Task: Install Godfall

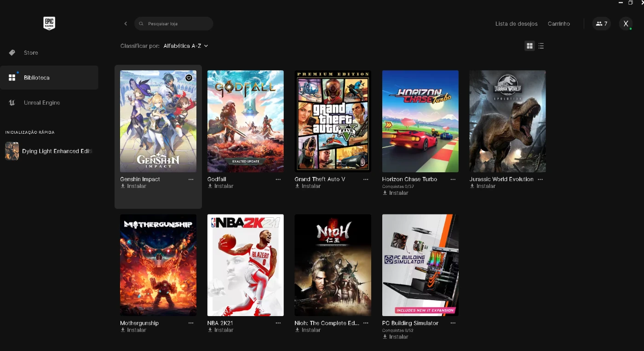Action: (221, 186)
